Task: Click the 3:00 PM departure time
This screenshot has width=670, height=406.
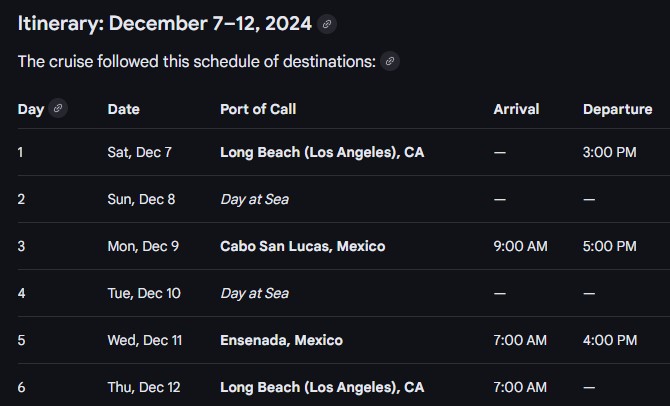Action: (x=609, y=152)
